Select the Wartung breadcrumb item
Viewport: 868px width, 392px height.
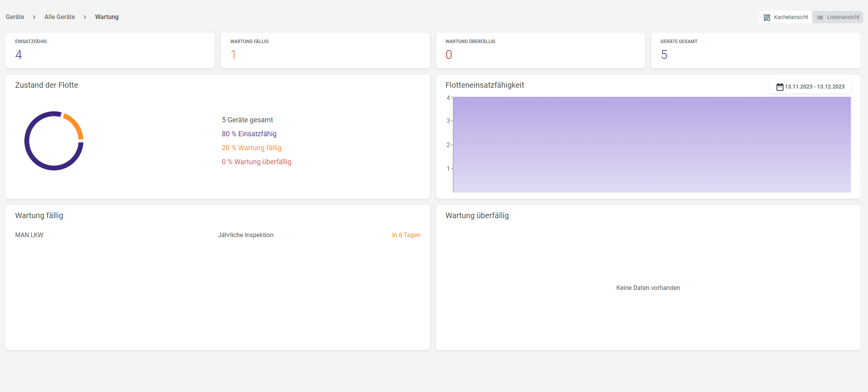[x=107, y=17]
